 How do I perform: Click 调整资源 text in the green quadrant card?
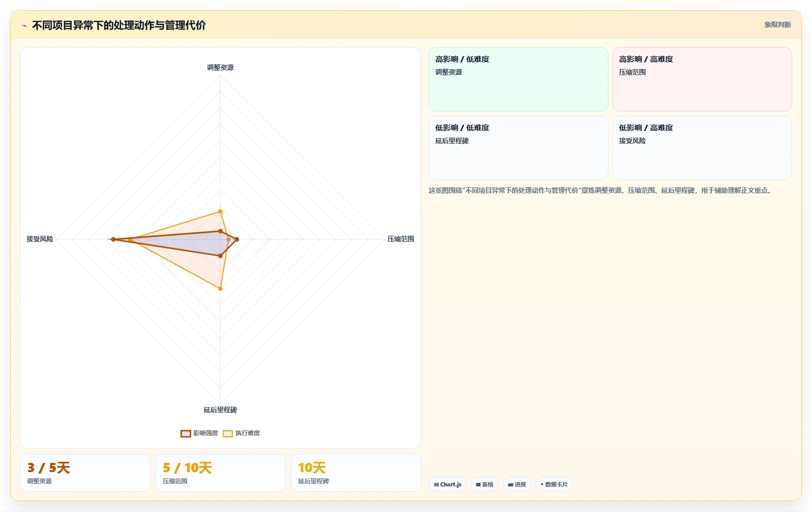tap(448, 72)
